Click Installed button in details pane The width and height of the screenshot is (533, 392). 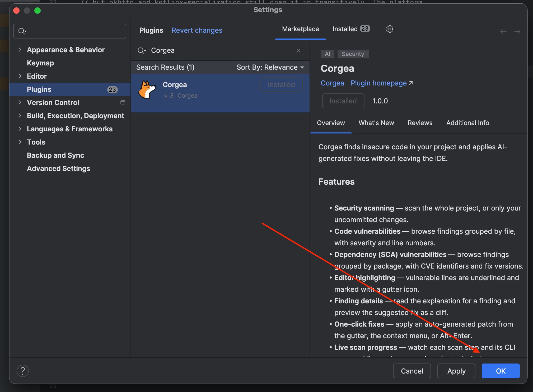click(343, 101)
